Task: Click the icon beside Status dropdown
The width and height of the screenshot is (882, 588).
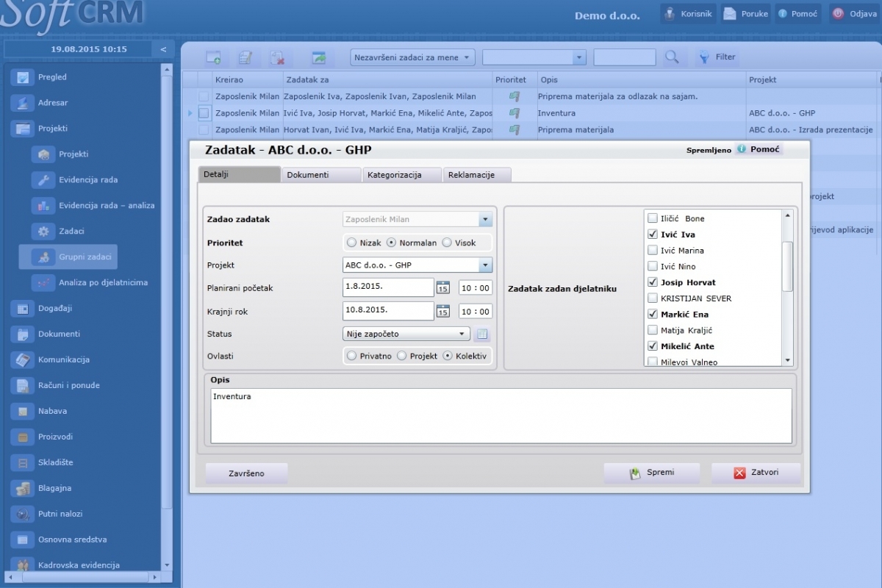Action: click(481, 334)
